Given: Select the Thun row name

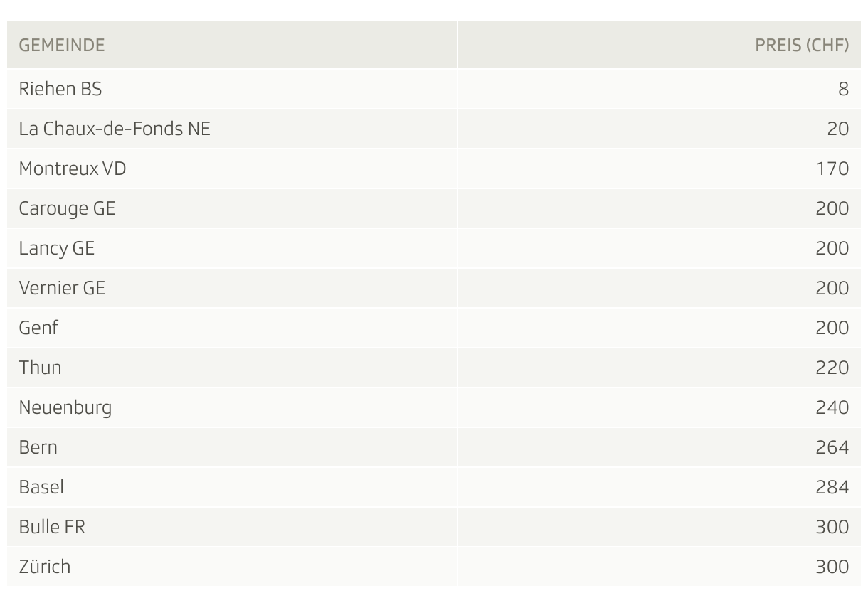Looking at the screenshot, I should (x=40, y=368).
